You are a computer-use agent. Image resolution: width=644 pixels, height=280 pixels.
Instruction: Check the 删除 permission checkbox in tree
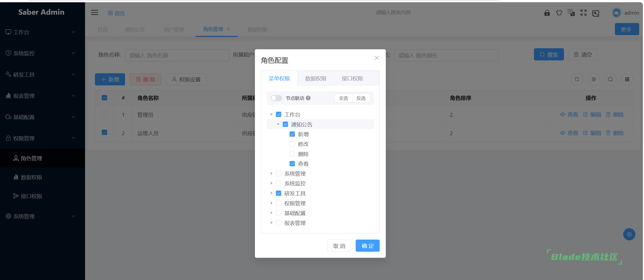pyautogui.click(x=292, y=154)
